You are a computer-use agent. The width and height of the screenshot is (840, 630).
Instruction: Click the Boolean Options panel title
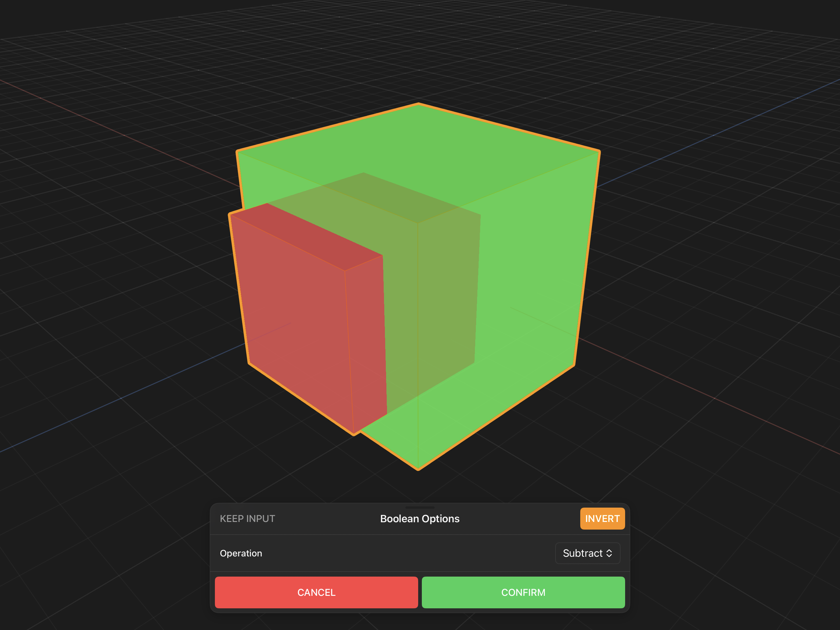tap(420, 519)
